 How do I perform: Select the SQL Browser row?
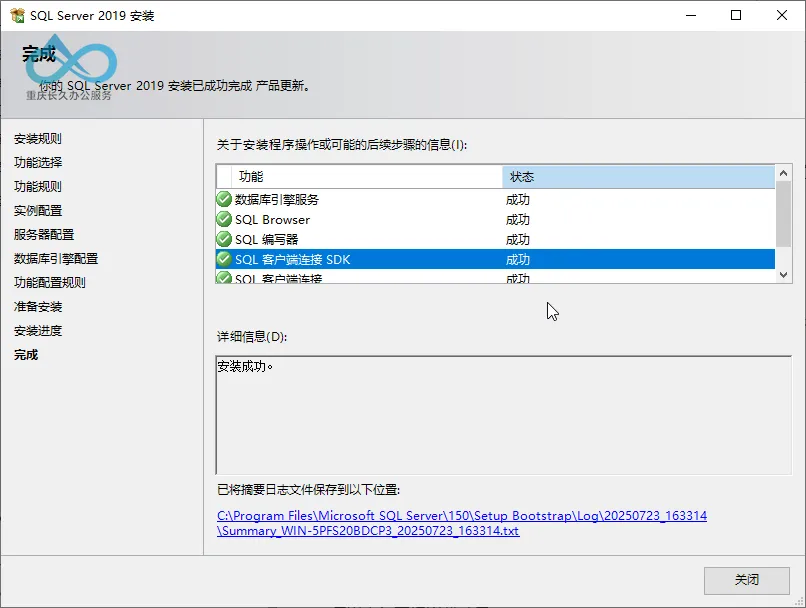click(496, 219)
